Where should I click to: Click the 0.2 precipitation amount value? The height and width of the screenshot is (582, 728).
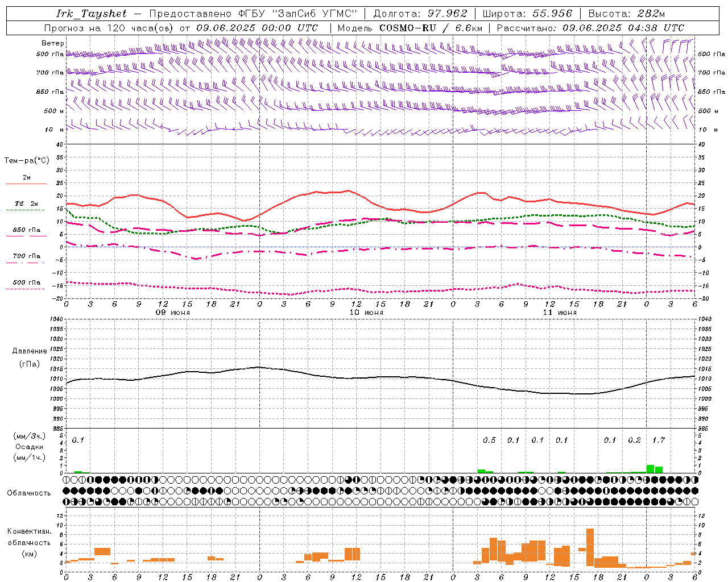tap(634, 440)
